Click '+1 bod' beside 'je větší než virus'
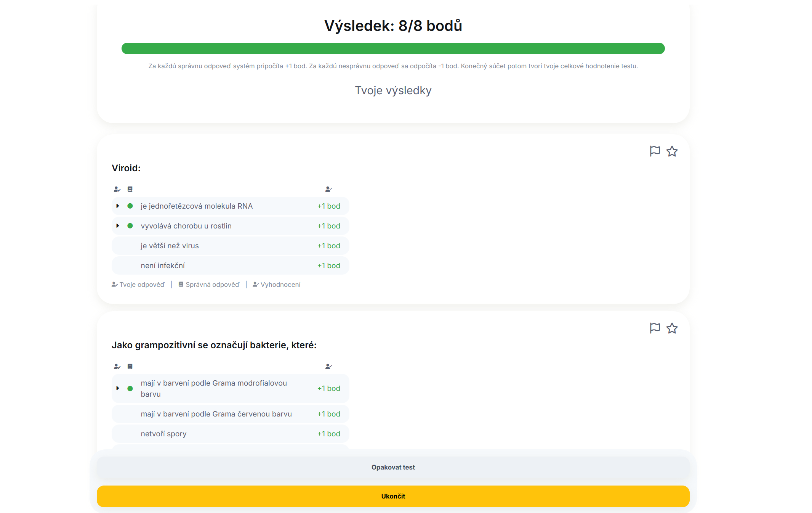 point(328,246)
